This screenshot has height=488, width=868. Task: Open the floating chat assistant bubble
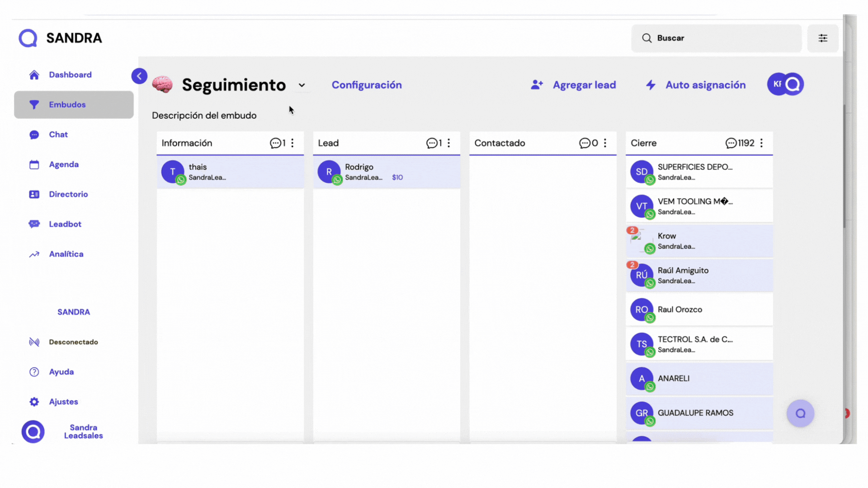801,413
